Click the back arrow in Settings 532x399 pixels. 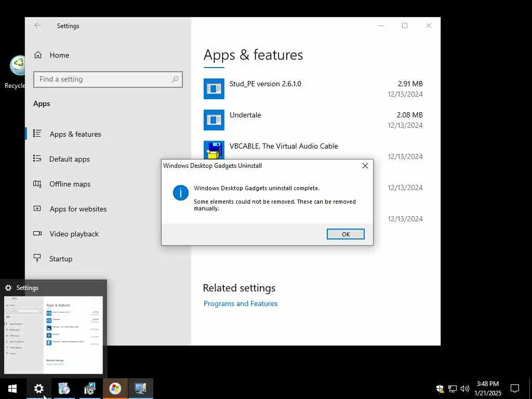tap(37, 25)
